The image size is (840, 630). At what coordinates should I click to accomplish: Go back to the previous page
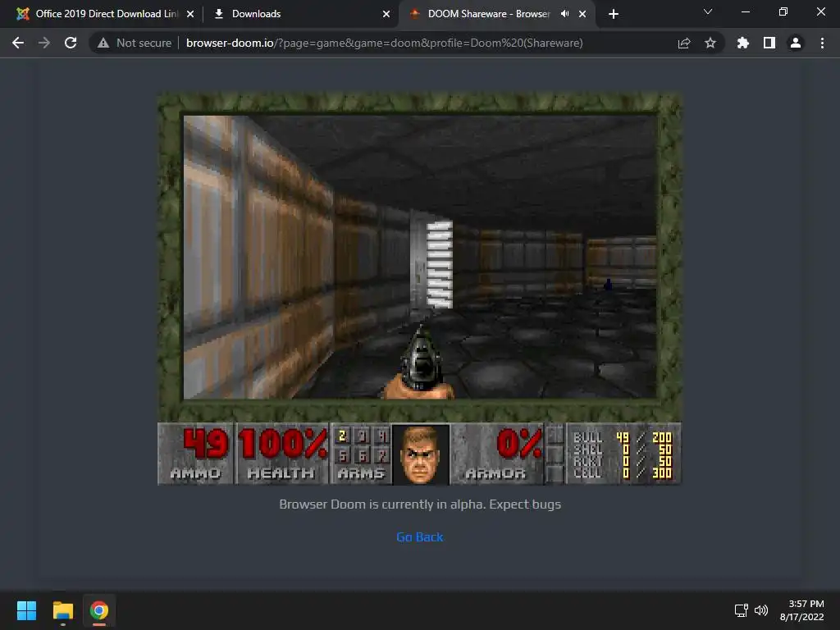tap(18, 43)
